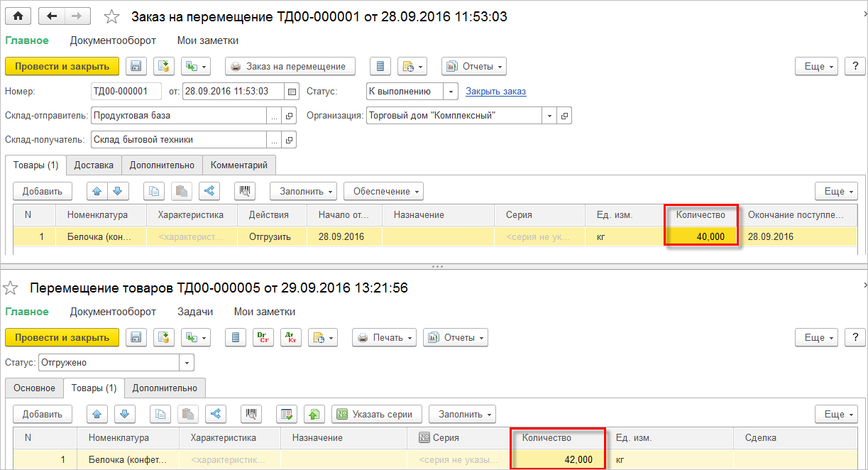
Task: Toggle favorites star for Перемещение товаров document
Action: tap(11, 288)
